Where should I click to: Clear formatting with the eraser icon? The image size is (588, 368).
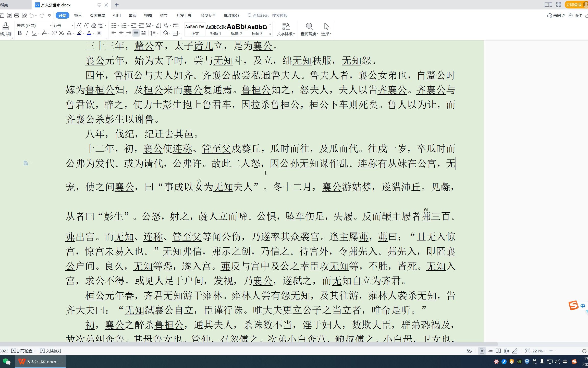94,25
